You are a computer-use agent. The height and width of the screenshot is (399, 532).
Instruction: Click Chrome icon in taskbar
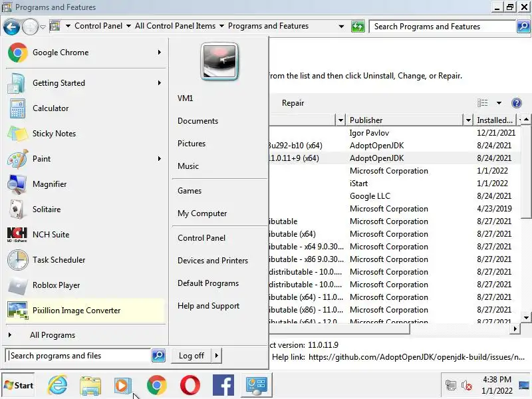(157, 385)
